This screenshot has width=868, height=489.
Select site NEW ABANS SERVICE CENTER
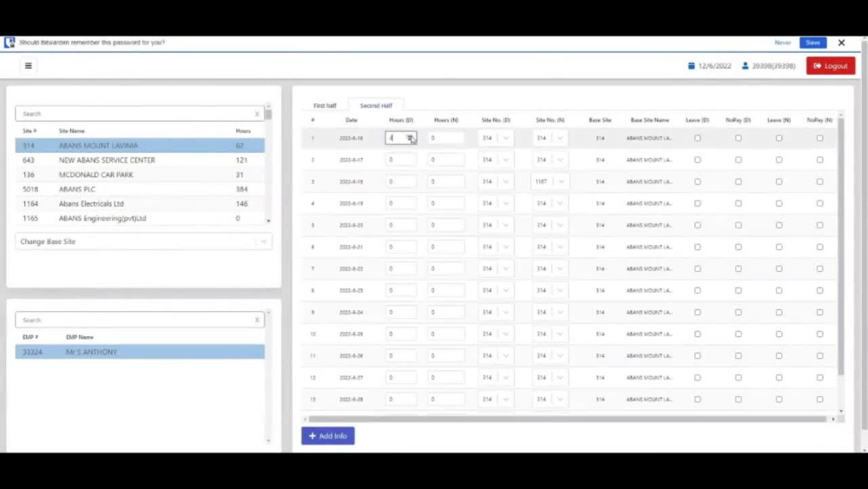click(140, 160)
